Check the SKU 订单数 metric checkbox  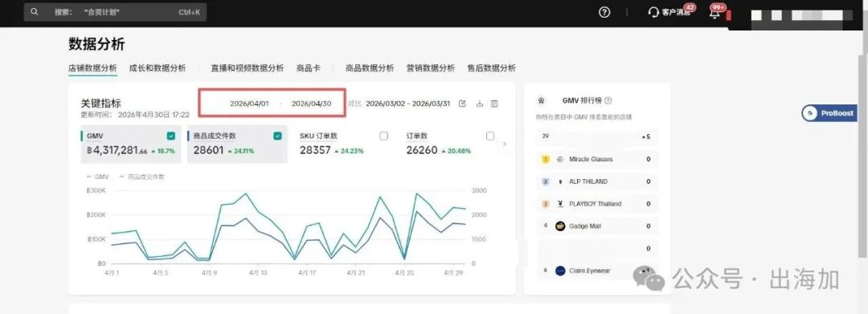pos(383,136)
